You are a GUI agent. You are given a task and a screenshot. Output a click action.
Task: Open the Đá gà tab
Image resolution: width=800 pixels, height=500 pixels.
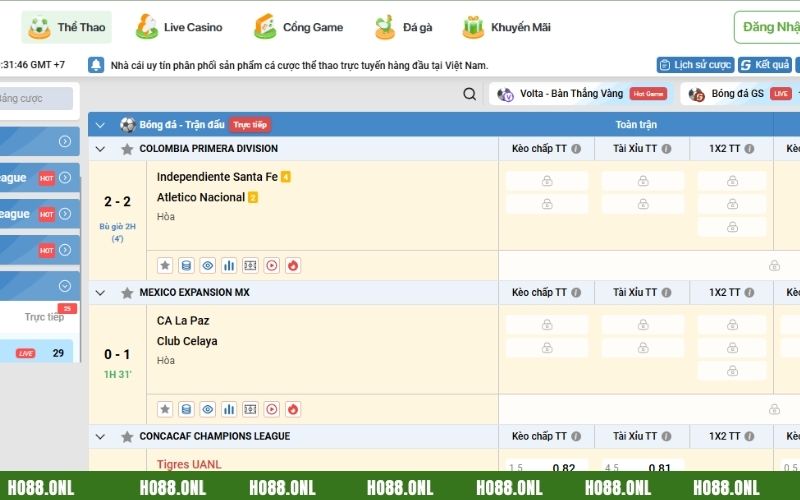pyautogui.click(x=403, y=27)
